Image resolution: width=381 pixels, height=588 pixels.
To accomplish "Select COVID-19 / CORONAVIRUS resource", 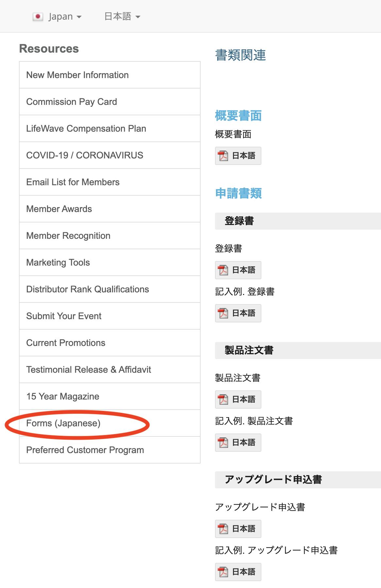I will click(85, 155).
